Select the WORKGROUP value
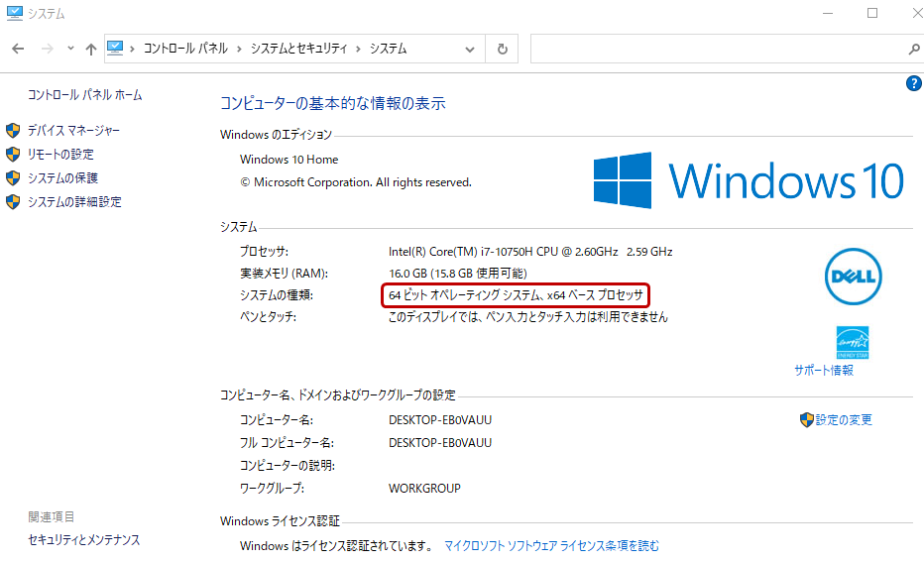Screen dimensions: 924x562 (x=424, y=489)
